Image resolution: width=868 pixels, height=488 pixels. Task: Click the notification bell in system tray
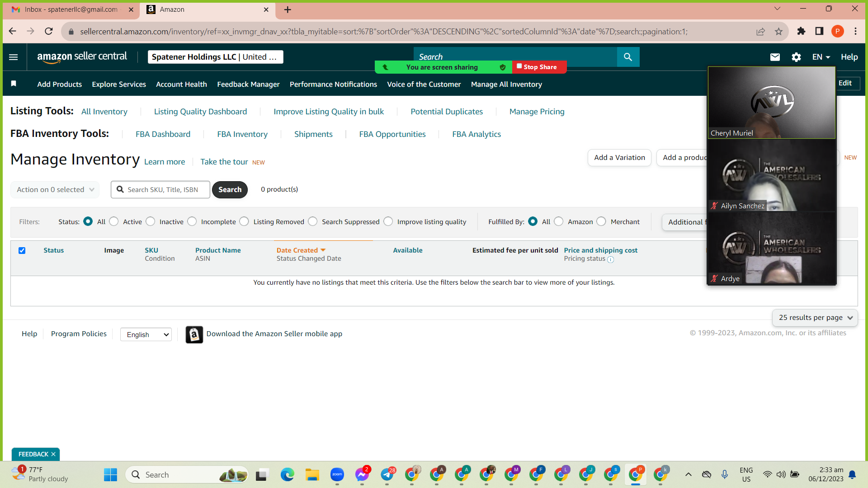pos(852,474)
